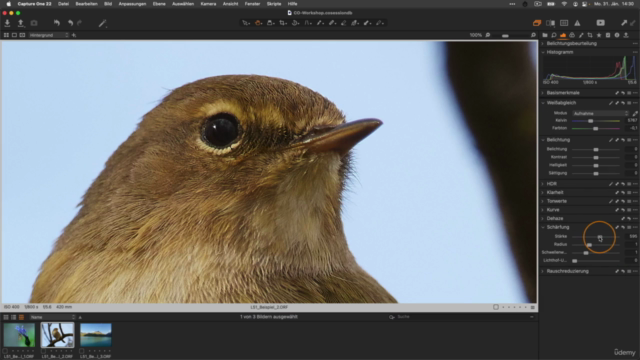Open the Skripte menu
The width and height of the screenshot is (640, 360).
(x=274, y=4)
